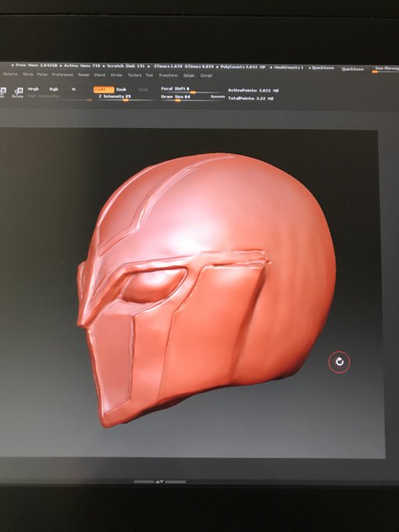Enable the Zcut sculpt mode
The height and width of the screenshot is (532, 399).
point(143,89)
